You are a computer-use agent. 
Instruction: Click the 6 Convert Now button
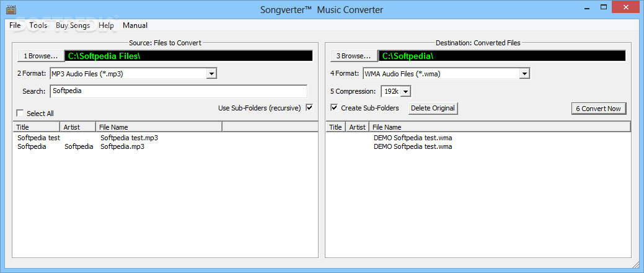598,109
